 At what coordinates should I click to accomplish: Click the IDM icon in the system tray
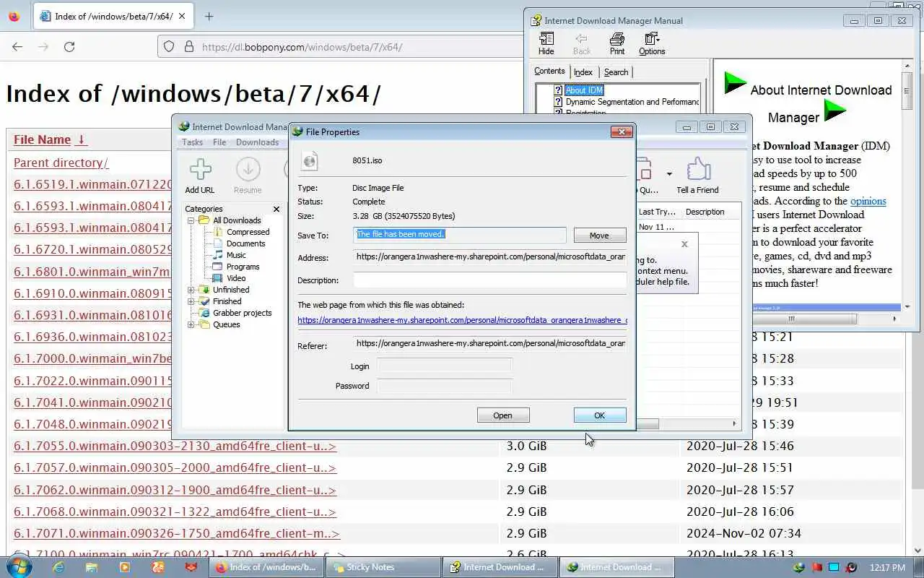(799, 568)
